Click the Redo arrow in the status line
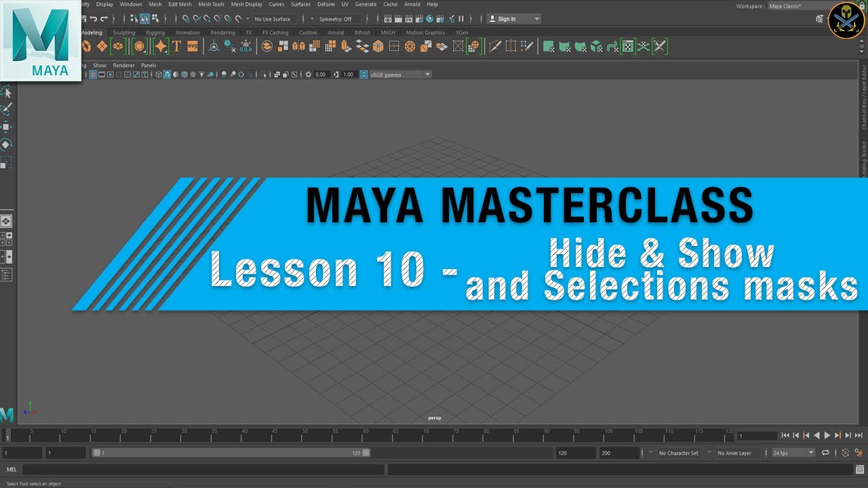The height and width of the screenshot is (488, 868). pyautogui.click(x=104, y=19)
